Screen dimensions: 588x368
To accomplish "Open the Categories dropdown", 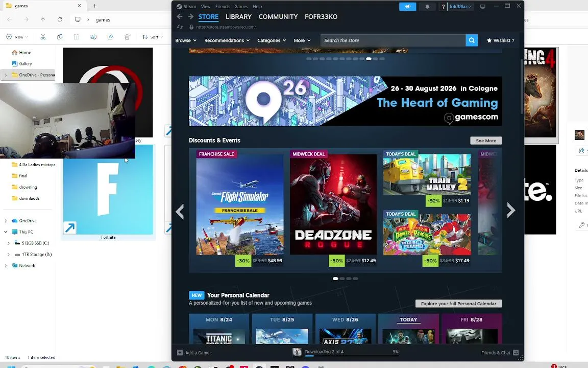I will click(x=272, y=40).
